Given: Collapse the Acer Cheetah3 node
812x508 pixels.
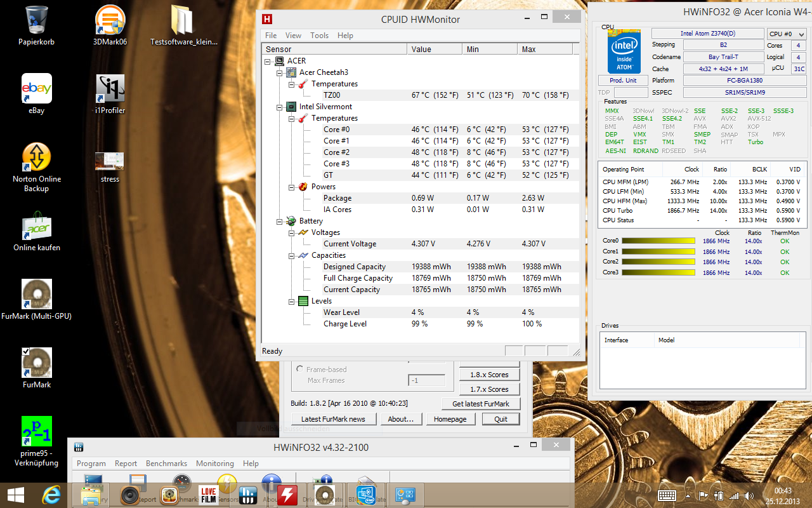Looking at the screenshot, I should [x=280, y=72].
